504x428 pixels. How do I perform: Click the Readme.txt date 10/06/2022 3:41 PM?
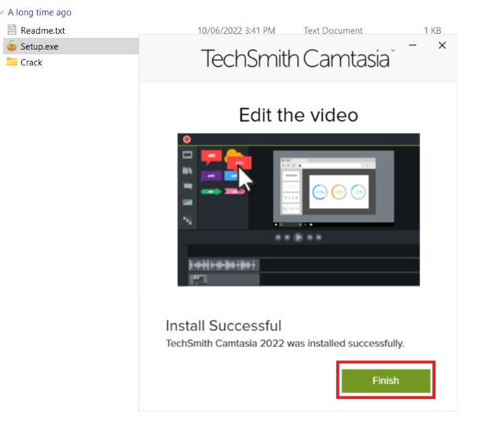[x=236, y=31]
